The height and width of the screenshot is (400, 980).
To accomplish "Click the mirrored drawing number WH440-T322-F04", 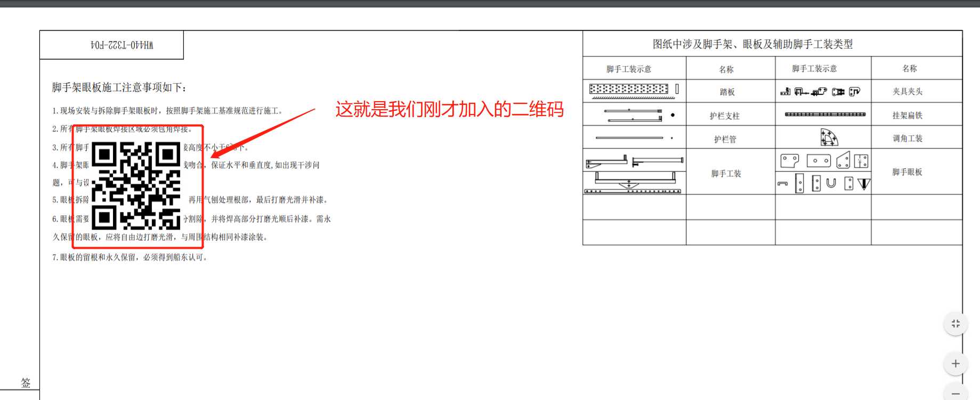I will (x=122, y=45).
